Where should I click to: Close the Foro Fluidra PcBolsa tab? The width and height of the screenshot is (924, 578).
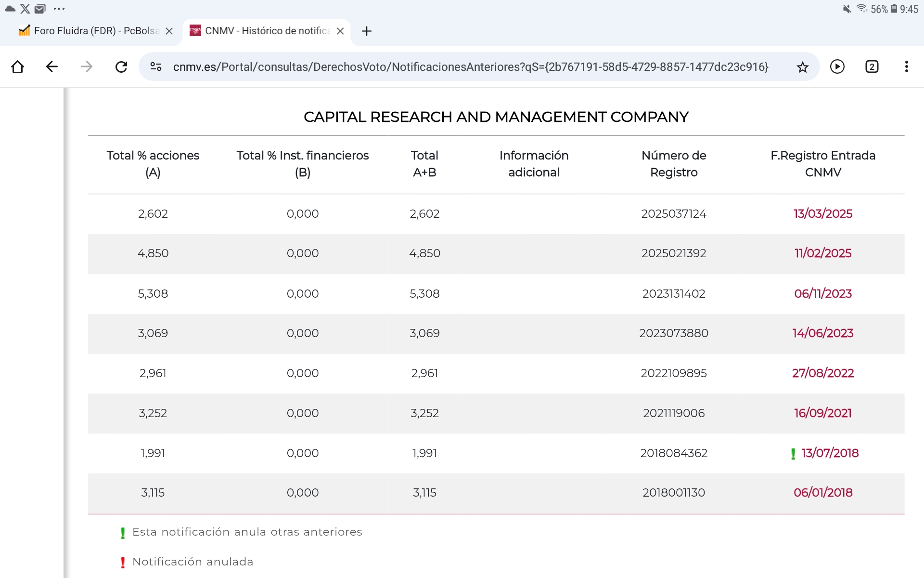click(x=169, y=31)
